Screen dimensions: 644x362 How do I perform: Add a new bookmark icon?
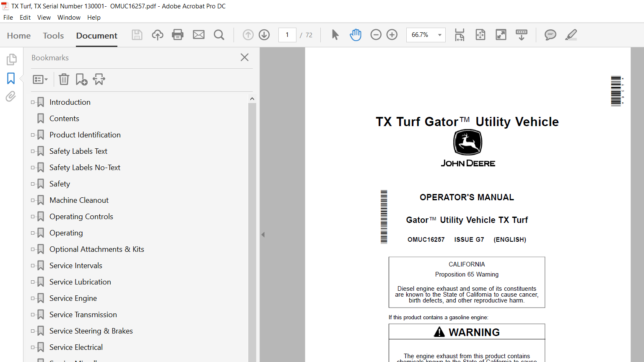point(81,79)
